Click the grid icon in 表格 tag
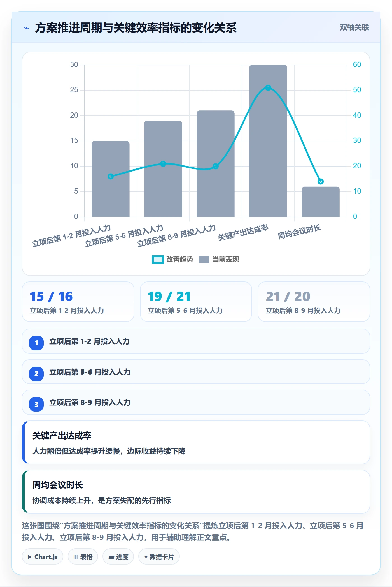Viewport: 392px width, 587px height. coord(76,557)
